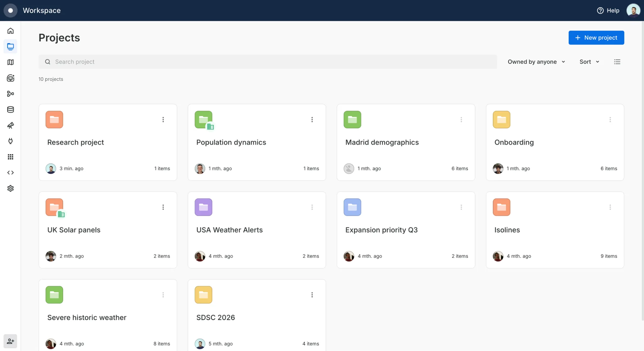Open the Workflows icon in the sidebar

click(10, 94)
